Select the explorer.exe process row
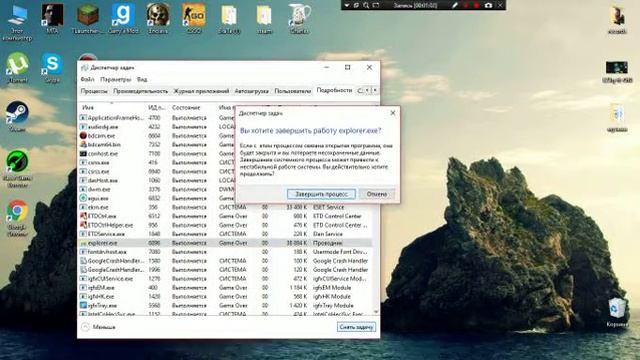640x360 pixels. click(x=225, y=243)
